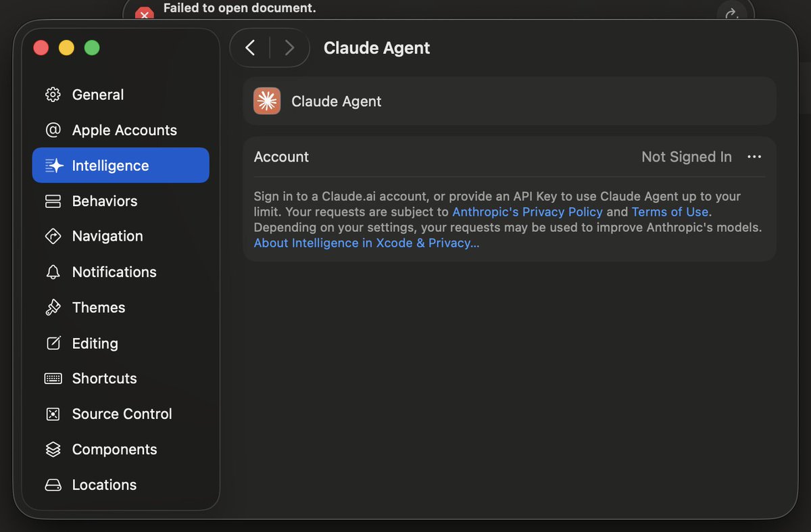
Task: Go forward with the right chevron
Action: [x=289, y=48]
